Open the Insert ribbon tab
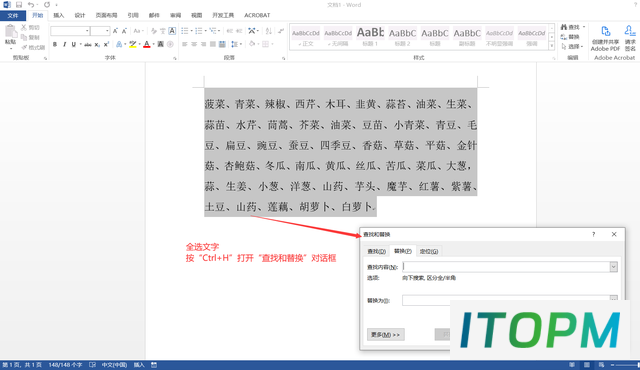Viewport: 640px width, 370px height. coord(59,15)
